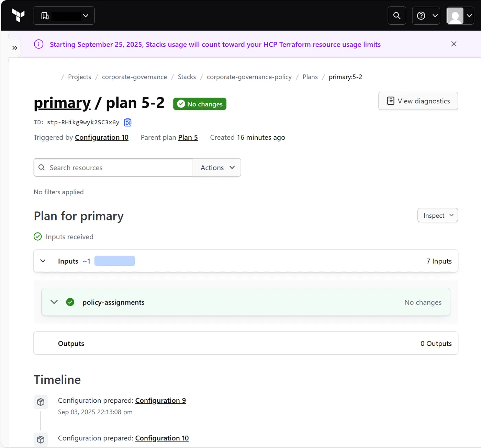Click the search magnifier icon in header
481x448 pixels.
(x=397, y=15)
